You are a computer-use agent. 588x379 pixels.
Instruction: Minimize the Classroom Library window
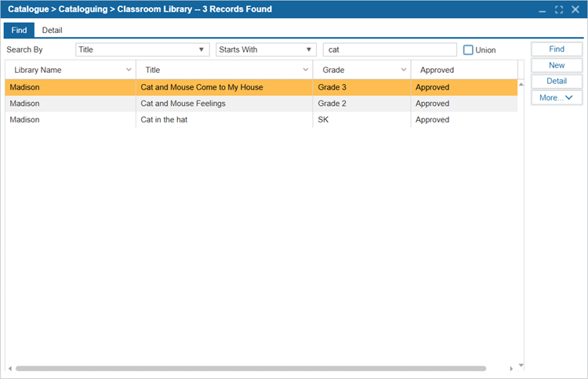tap(543, 10)
